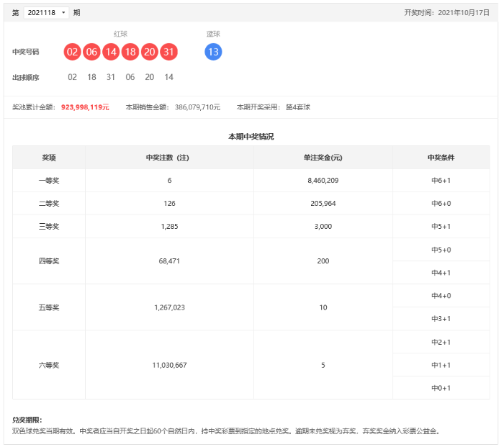The height and width of the screenshot is (447, 504).
Task: Click draw order number 14
Action: click(168, 77)
